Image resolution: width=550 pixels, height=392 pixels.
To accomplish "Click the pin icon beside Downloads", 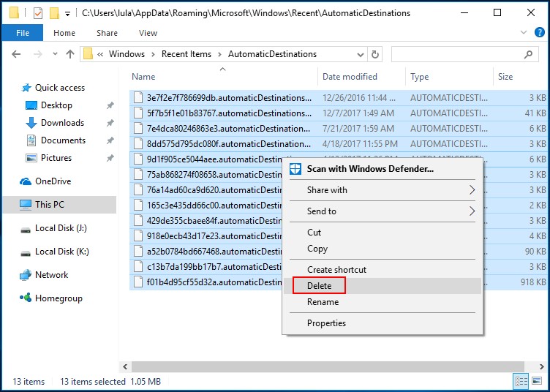I will (110, 123).
